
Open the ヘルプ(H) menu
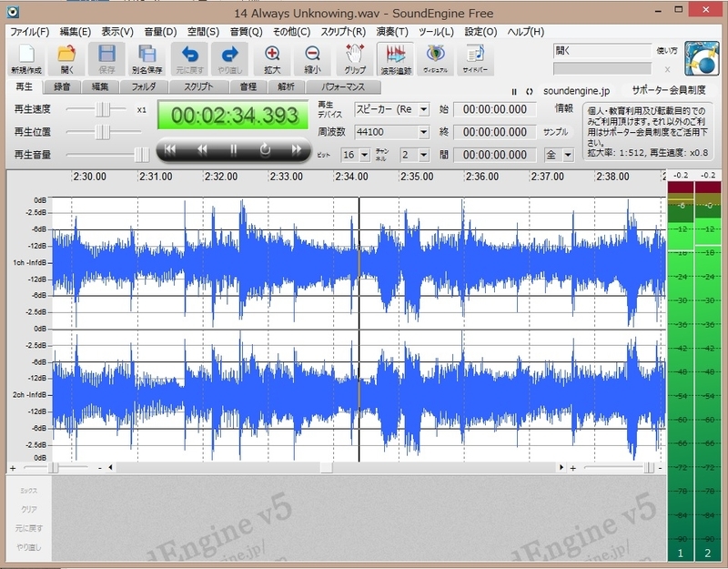coord(526,32)
